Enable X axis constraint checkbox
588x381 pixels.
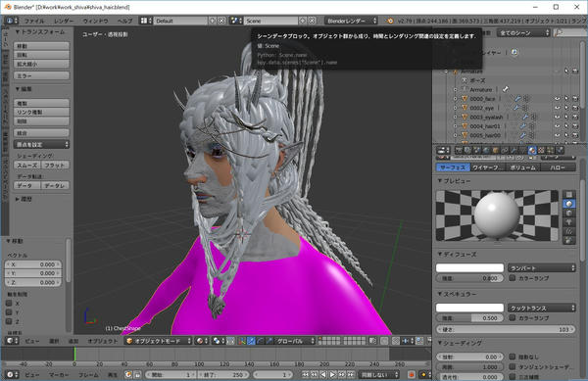click(9, 303)
